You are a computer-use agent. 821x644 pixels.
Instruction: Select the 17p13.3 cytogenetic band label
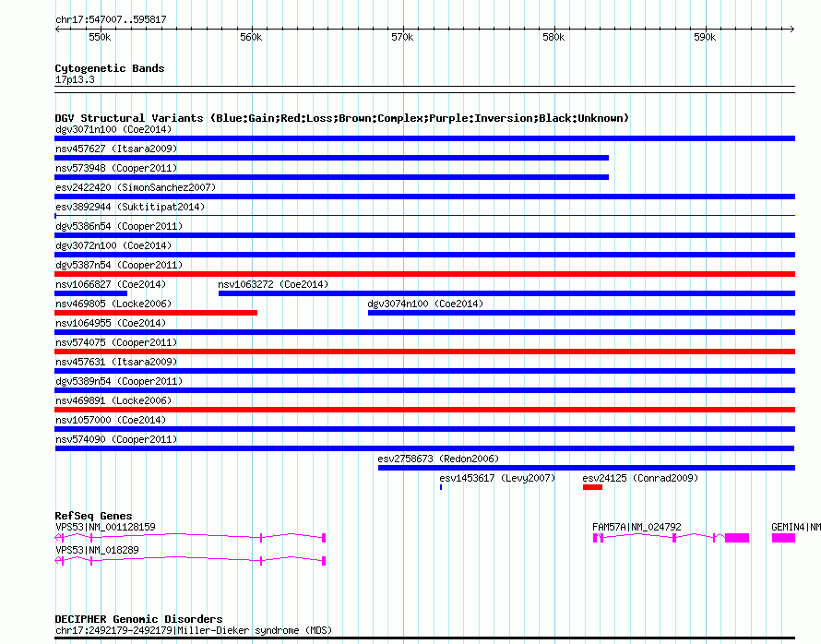pos(75,79)
